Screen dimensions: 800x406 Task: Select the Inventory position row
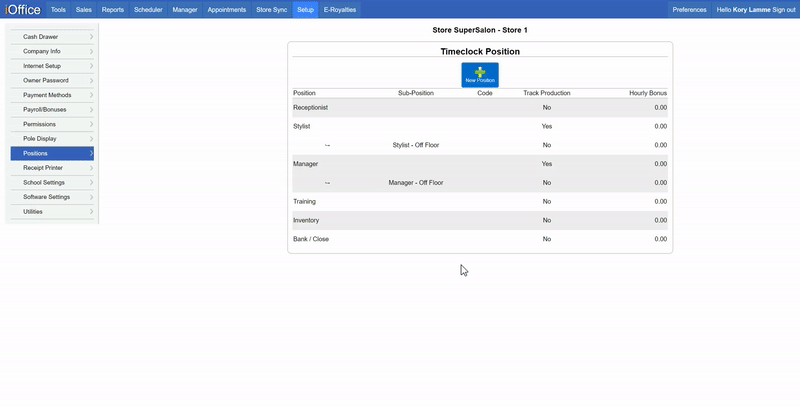[480, 220]
